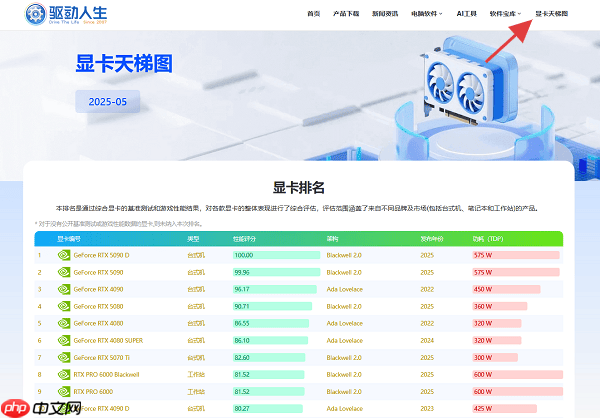Click the NVIDIA icon beside GeForce RTX 5090 D
Image resolution: width=600 pixels, height=418 pixels.
coord(64,255)
